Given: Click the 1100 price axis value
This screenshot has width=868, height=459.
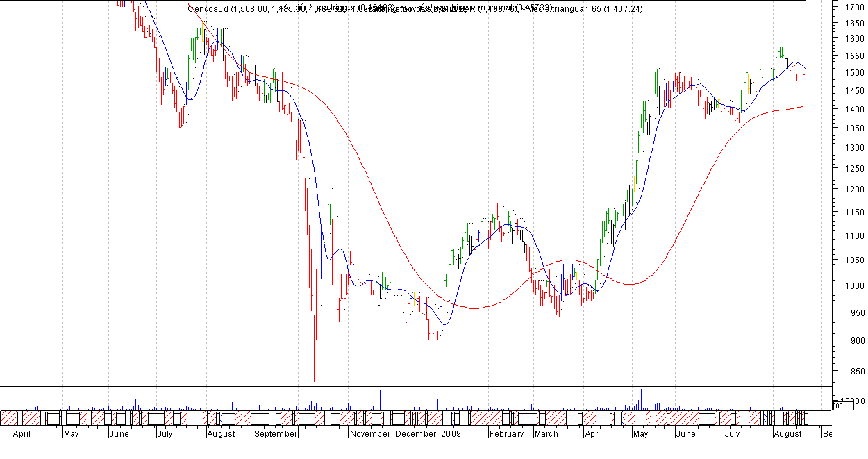Looking at the screenshot, I should 854,236.
